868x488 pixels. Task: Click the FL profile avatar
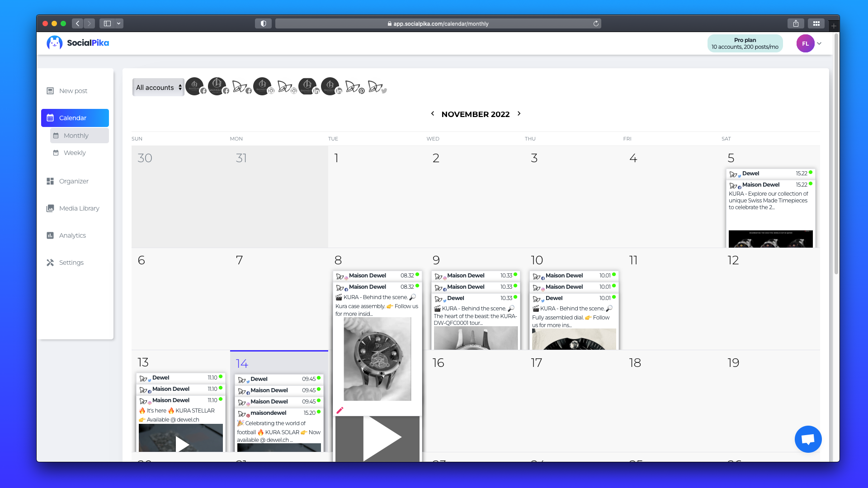pos(805,43)
